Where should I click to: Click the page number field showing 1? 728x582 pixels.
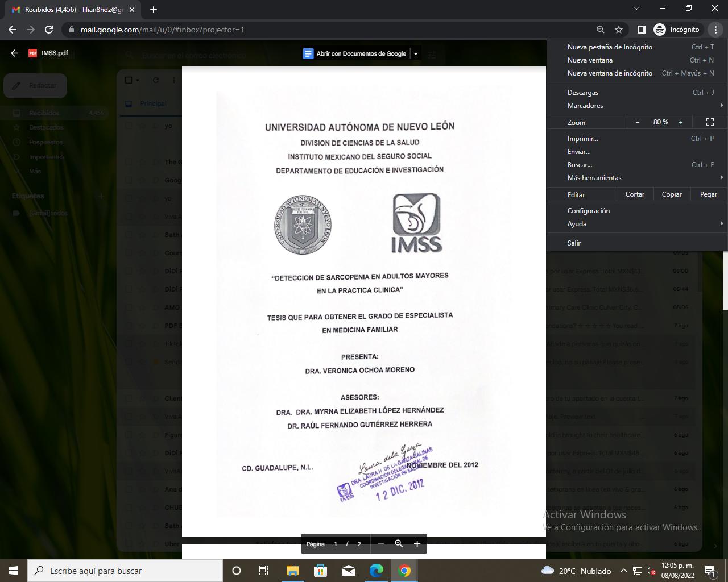(336, 544)
